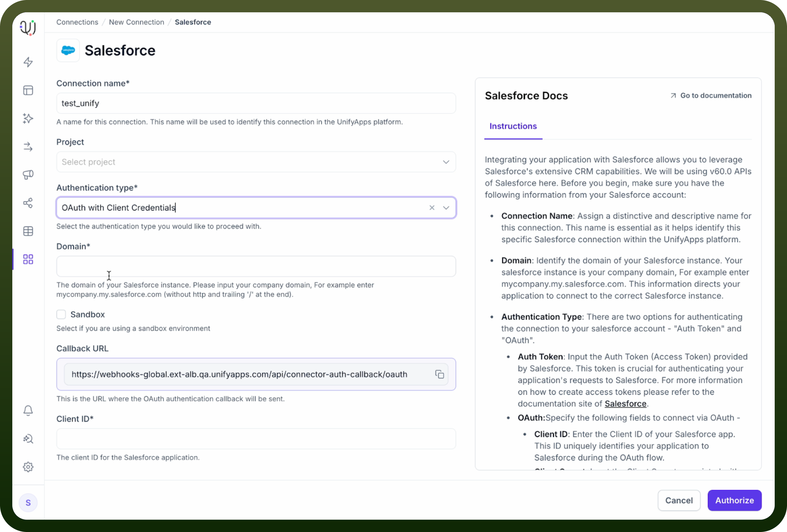Click the Cancel button
This screenshot has width=787, height=532.
pyautogui.click(x=679, y=501)
